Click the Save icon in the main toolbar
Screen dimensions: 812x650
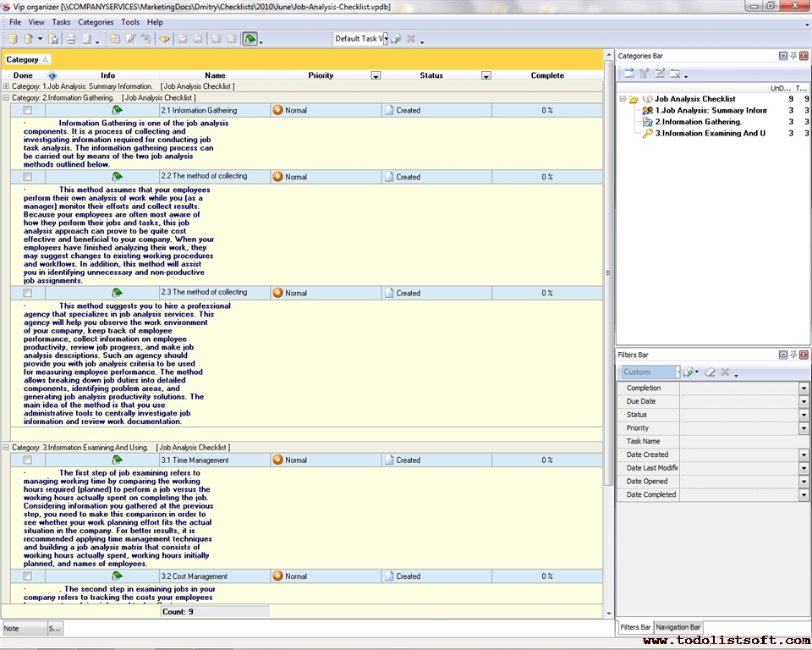53,39
